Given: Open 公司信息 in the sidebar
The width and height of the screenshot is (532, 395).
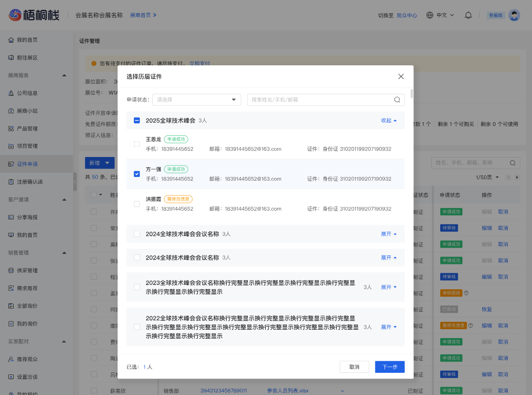Looking at the screenshot, I should (27, 93).
